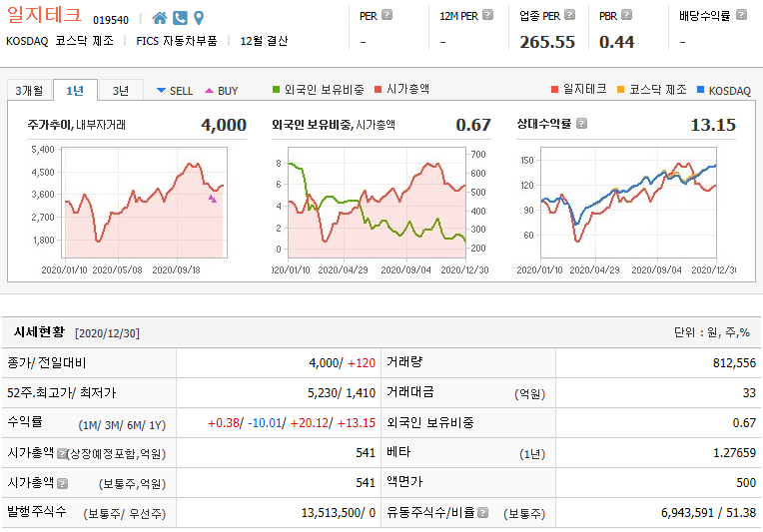Click the 거래대금 value 33
Screen dimensions: 763x532
[x=749, y=393]
